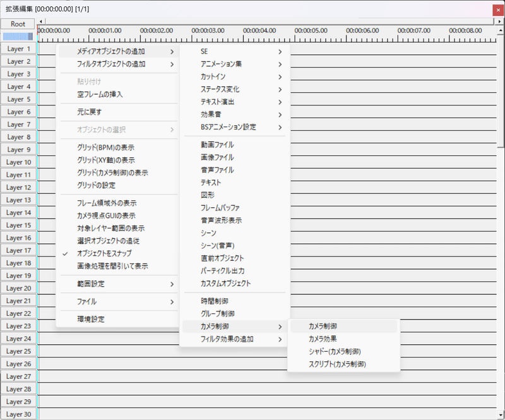Viewport: 505px width, 420px height.
Task: Add グループ制御 object
Action: tap(235, 314)
